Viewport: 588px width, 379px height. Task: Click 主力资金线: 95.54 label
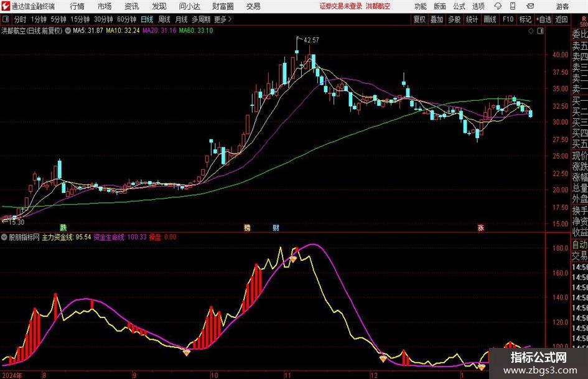pyautogui.click(x=67, y=237)
